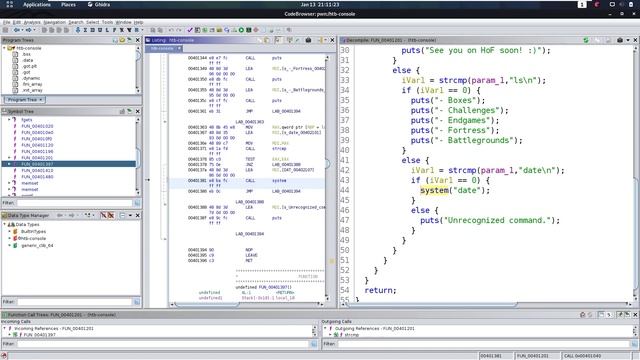Collapse the Data Types root node
The image size is (640, 360).
4,224
